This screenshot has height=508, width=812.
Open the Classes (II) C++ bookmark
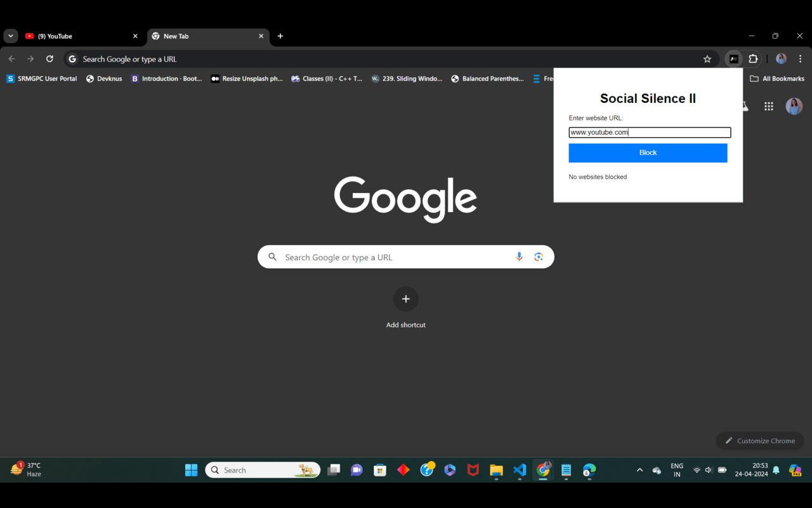pos(327,79)
